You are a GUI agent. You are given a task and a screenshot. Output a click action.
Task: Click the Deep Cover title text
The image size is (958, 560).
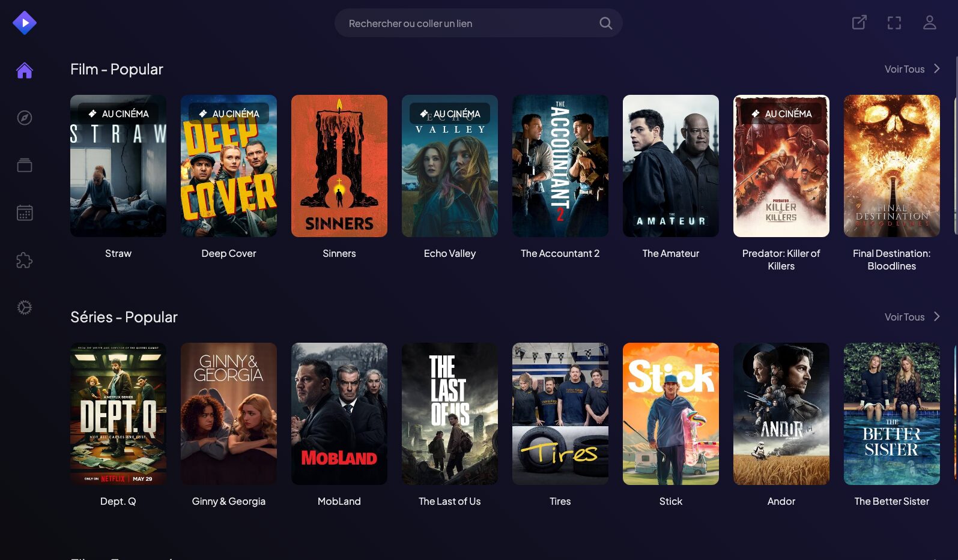229,253
